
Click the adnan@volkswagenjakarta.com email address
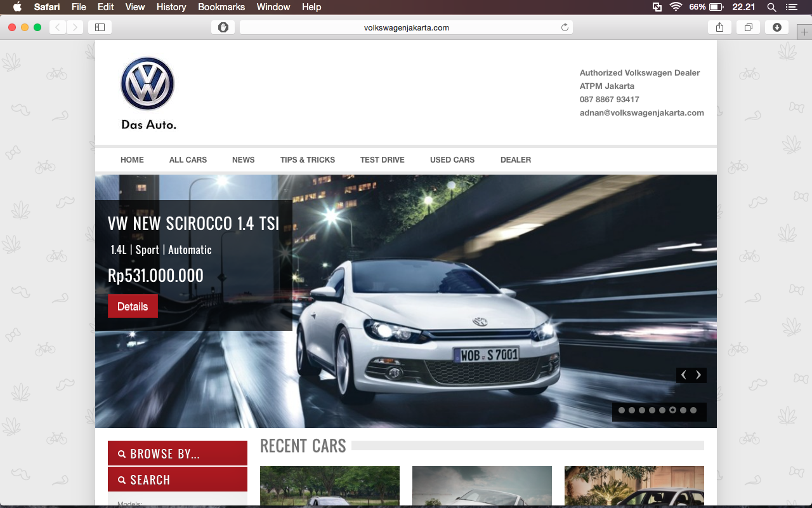click(642, 112)
